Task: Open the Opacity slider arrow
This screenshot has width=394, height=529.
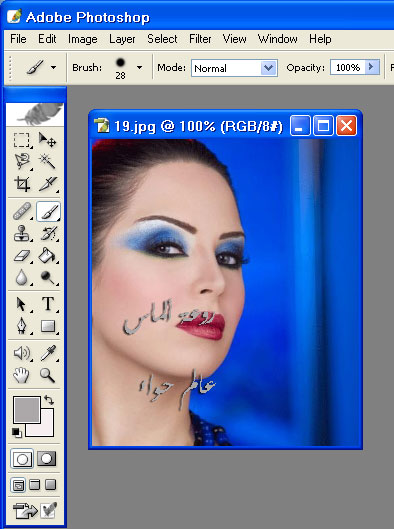Action: 372,67
